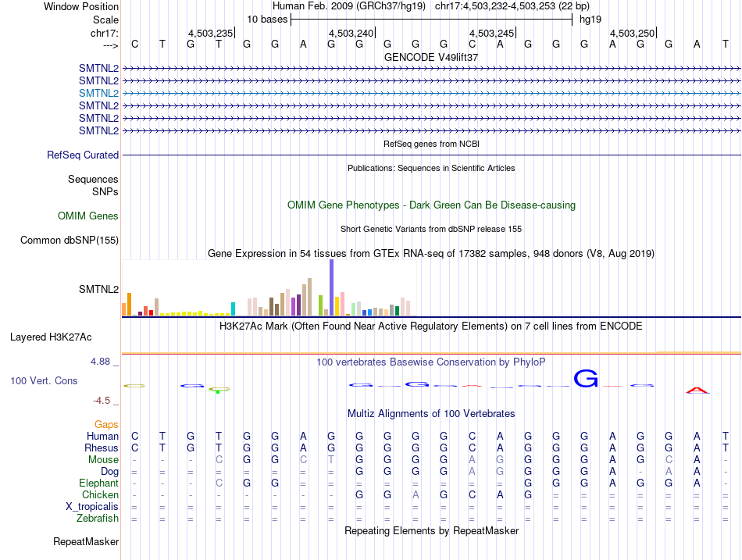Screen dimensions: 742x560
Task: Select the Zebrafish species label
Action: 98,519
